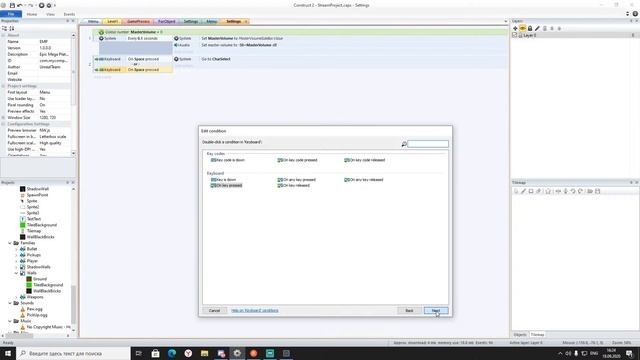Select Tilemap pencil tool
Viewport: 640px width, 360px height.
point(523,191)
